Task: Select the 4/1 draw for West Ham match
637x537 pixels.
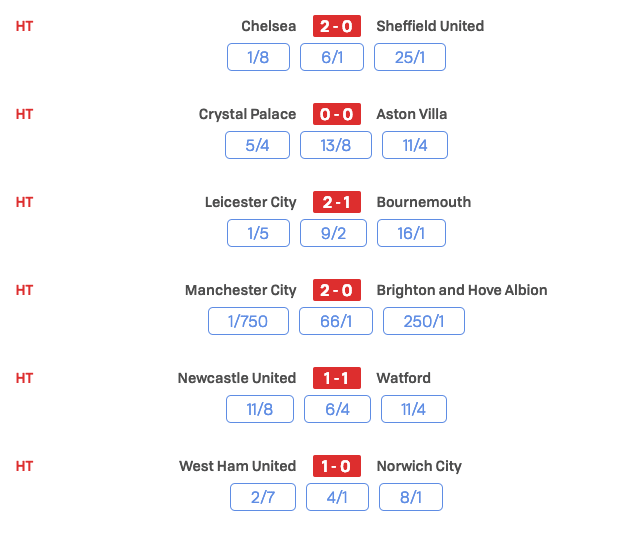Action: coord(338,497)
